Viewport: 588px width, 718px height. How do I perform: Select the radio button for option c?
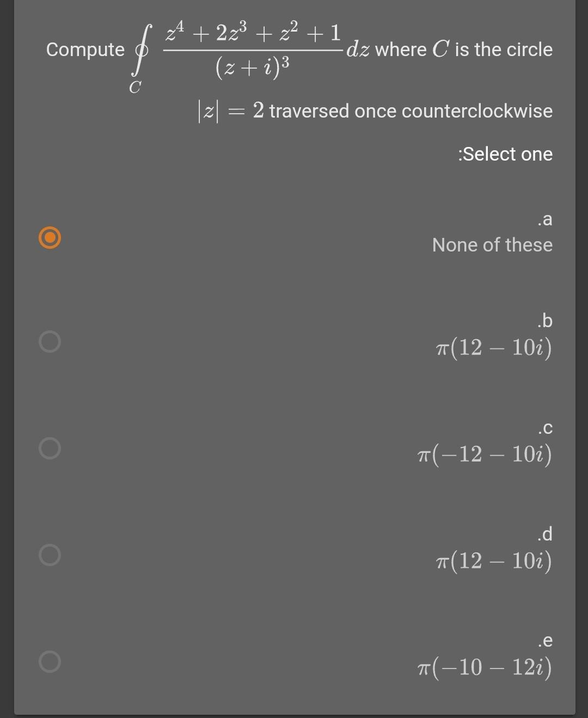point(50,447)
